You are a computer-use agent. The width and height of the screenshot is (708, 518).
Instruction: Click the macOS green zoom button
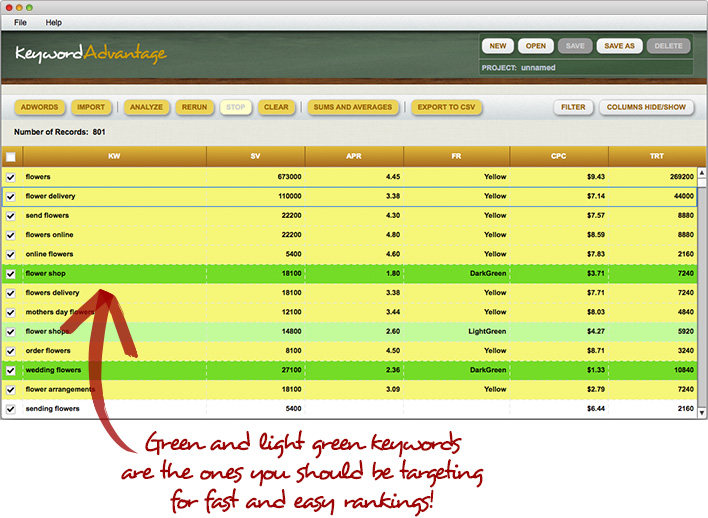pos(29,8)
